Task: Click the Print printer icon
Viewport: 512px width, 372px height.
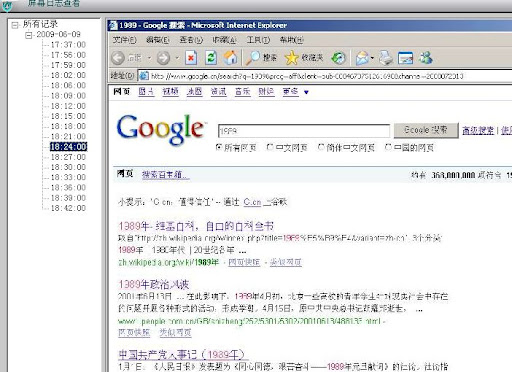Action: coord(386,58)
